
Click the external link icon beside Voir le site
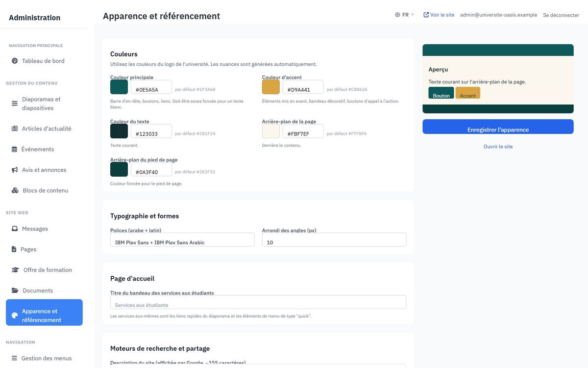tap(426, 15)
